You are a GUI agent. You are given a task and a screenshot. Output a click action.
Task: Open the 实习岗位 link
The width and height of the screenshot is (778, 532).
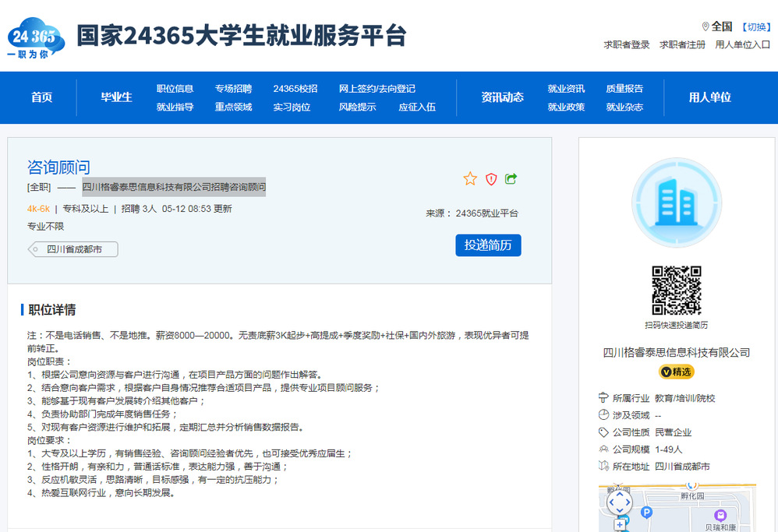coord(292,107)
